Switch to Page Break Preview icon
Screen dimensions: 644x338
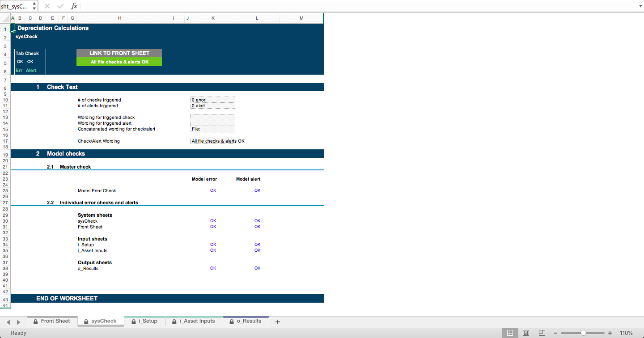[542, 333]
